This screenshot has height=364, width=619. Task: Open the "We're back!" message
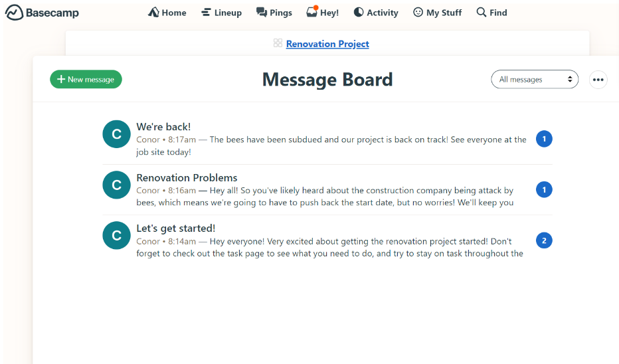pyautogui.click(x=163, y=127)
